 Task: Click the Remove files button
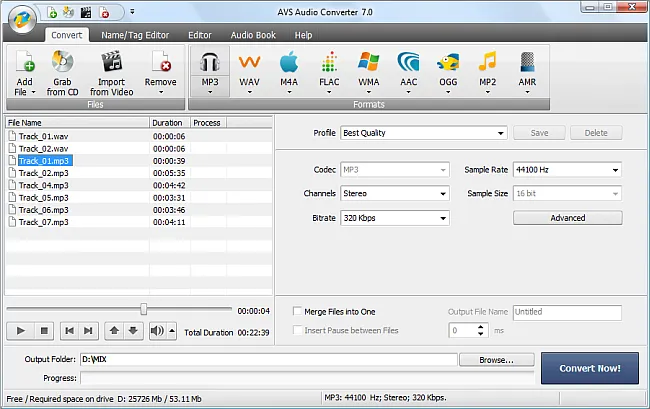160,73
